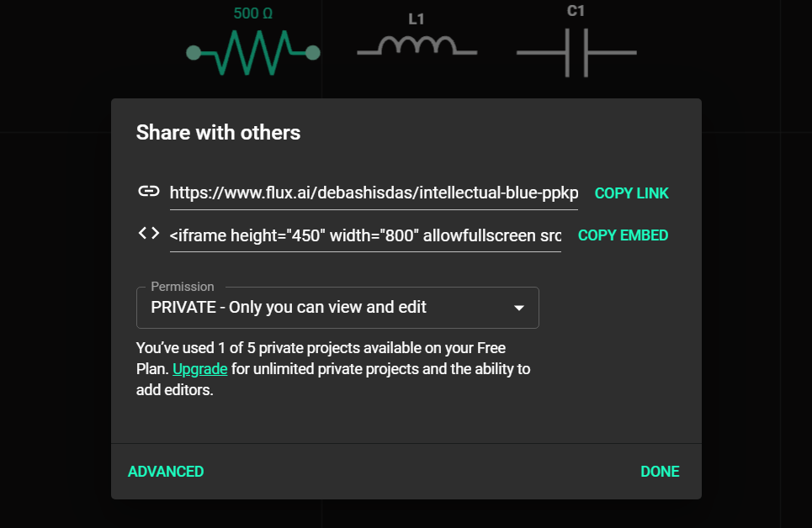Open the Upgrade link
Image resolution: width=812 pixels, height=528 pixels.
[x=199, y=368]
